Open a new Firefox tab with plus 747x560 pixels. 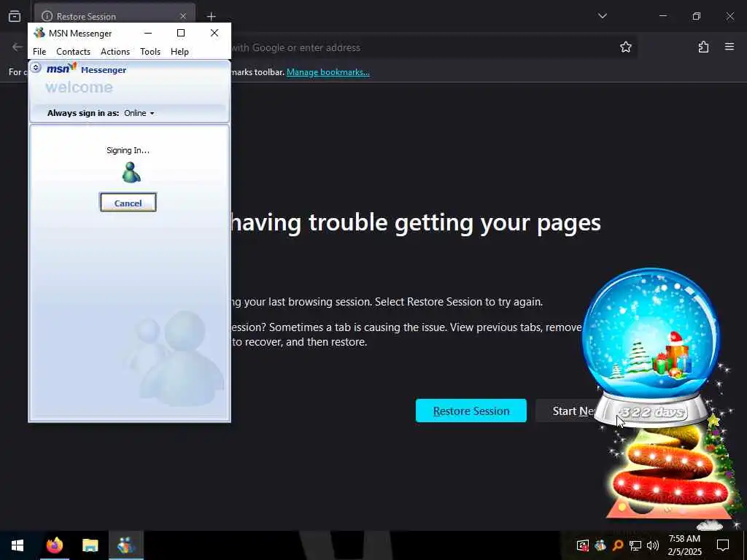[x=211, y=16]
